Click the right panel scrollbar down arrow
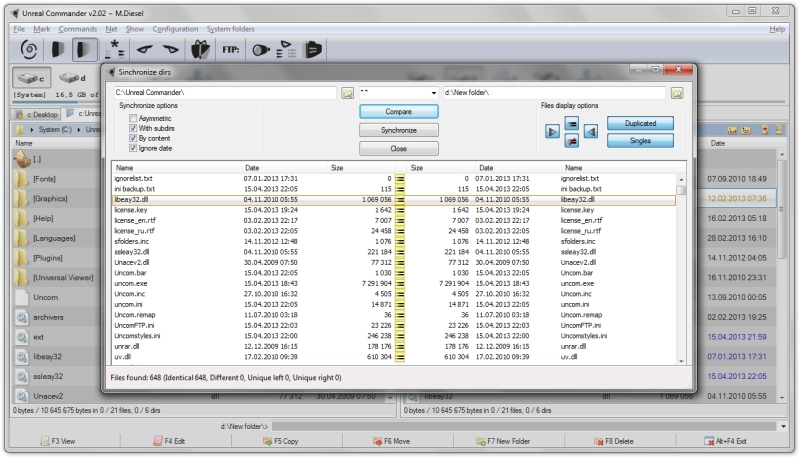 [782, 397]
